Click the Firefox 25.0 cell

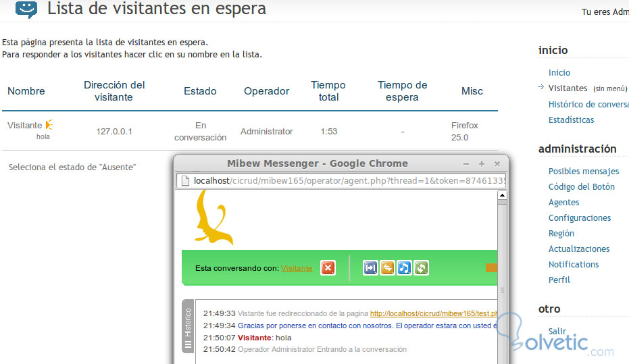pos(465,132)
